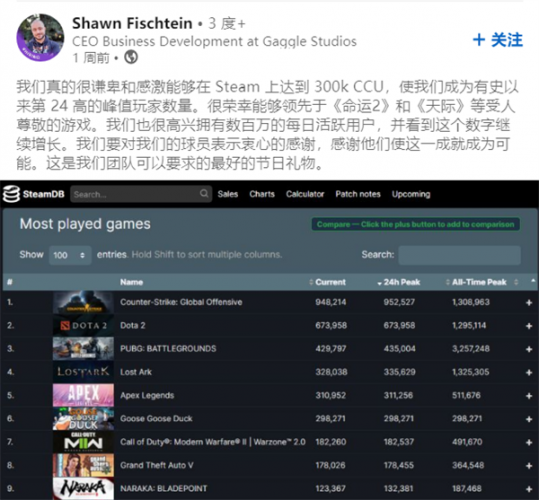Click the follow (关注) button

[x=498, y=40]
